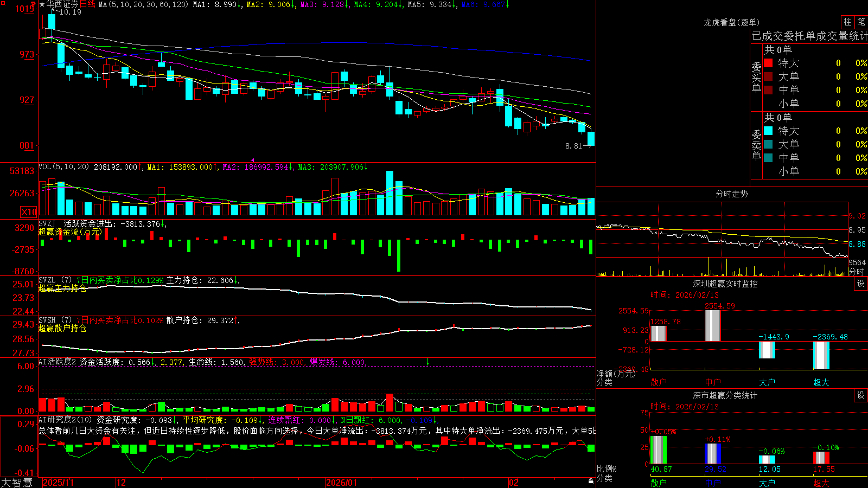Switch to 笔 (tick) display mode

tap(861, 22)
